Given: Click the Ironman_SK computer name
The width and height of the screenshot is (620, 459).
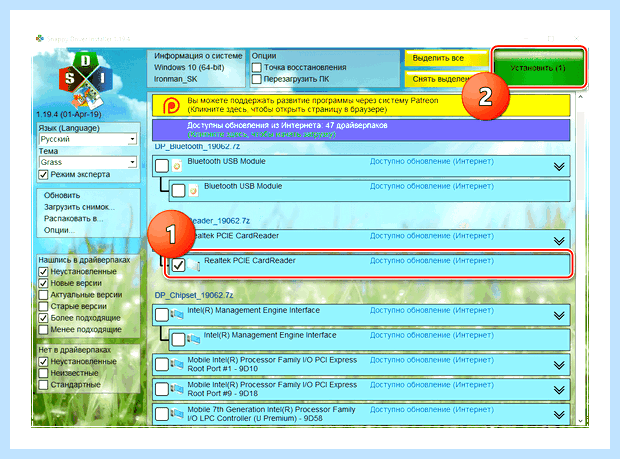Looking at the screenshot, I should pyautogui.click(x=176, y=79).
